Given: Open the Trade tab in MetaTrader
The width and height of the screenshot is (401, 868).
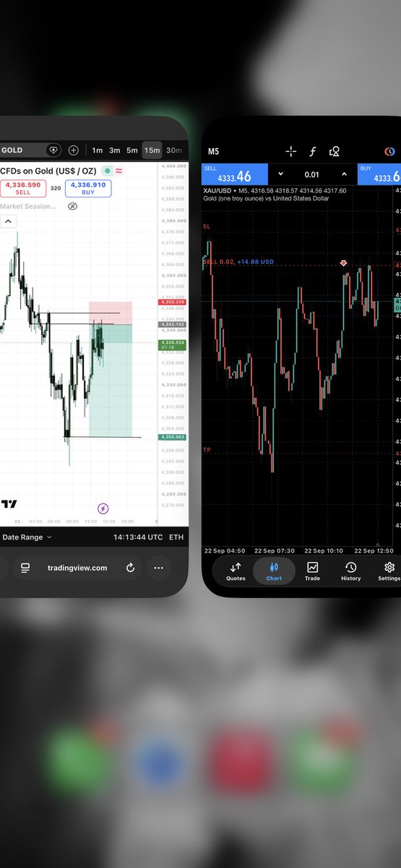Looking at the screenshot, I should (312, 571).
